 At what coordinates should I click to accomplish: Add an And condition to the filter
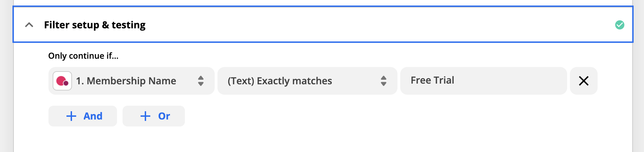click(83, 116)
